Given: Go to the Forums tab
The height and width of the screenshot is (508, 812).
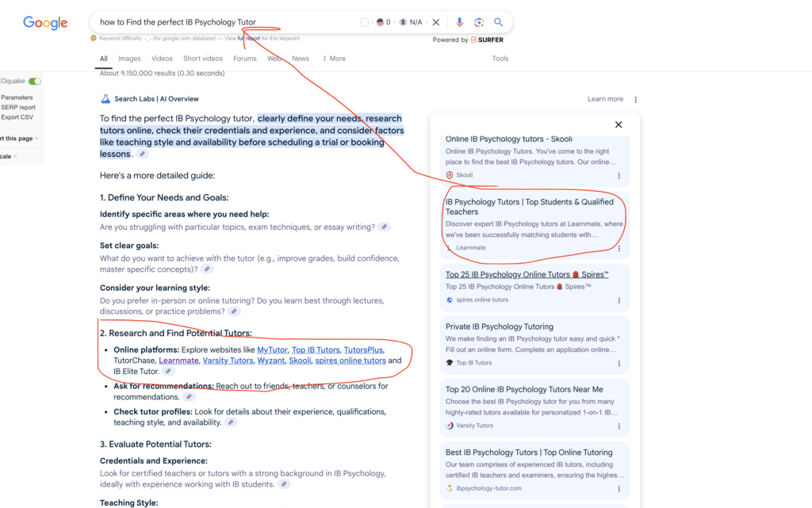Looking at the screenshot, I should [245, 59].
